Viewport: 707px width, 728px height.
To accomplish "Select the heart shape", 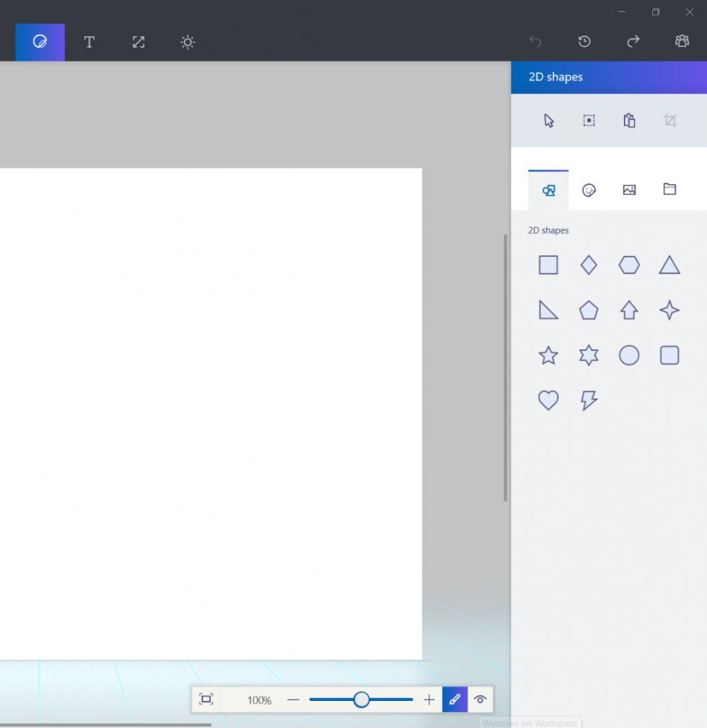I will pos(548,400).
